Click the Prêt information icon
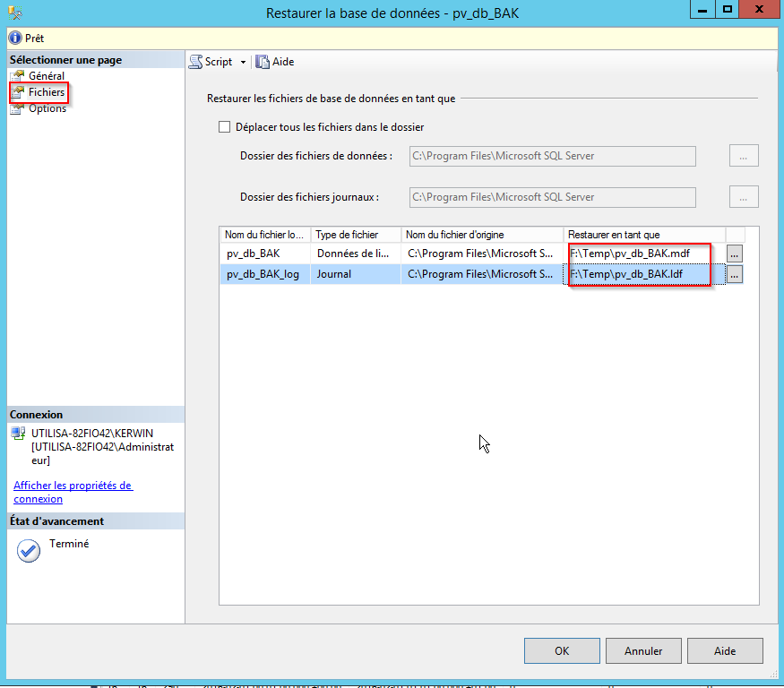 click(14, 39)
